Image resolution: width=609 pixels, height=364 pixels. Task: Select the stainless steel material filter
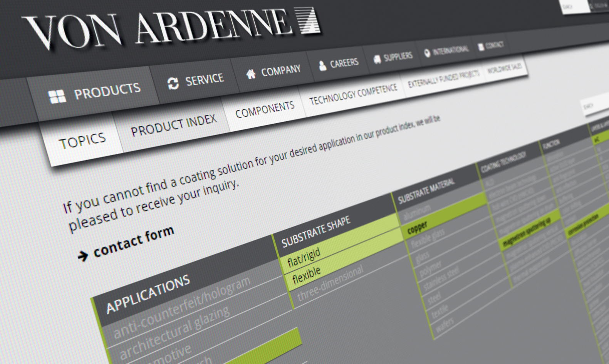441,279
